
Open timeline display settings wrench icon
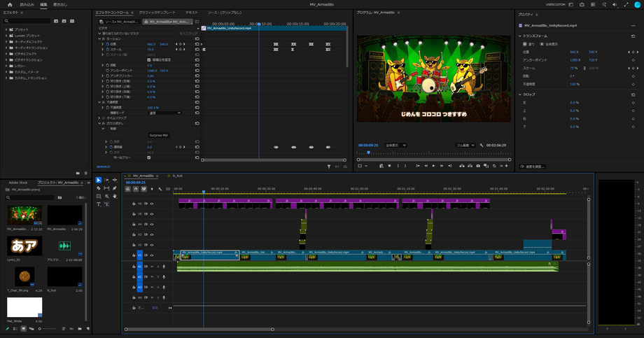(x=160, y=189)
